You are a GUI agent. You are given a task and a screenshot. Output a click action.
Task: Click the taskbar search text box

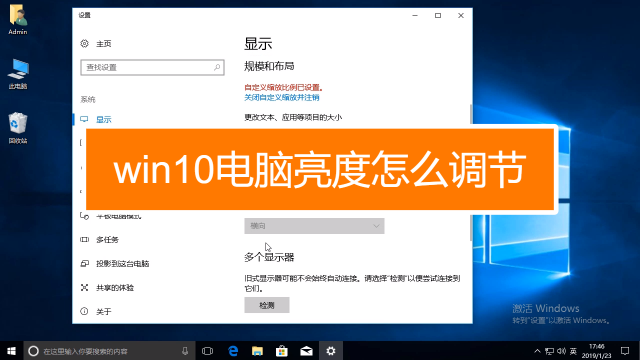pyautogui.click(x=109, y=351)
